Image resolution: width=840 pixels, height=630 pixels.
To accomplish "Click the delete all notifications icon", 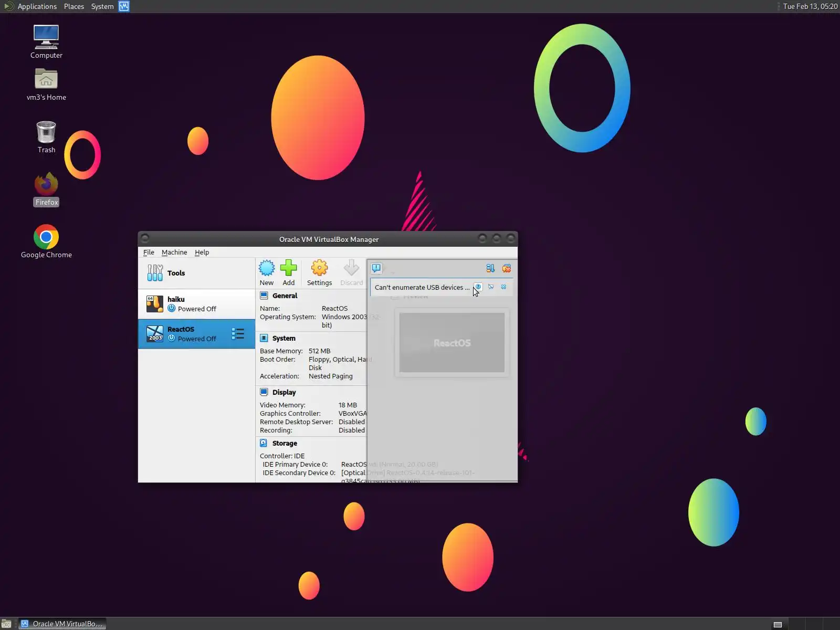I will click(x=507, y=268).
